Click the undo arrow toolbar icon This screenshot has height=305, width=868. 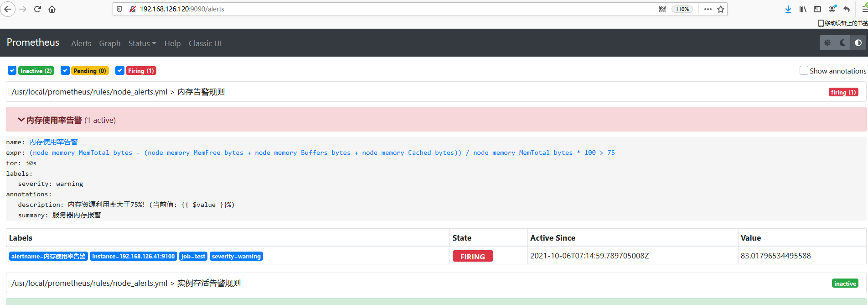847,9
